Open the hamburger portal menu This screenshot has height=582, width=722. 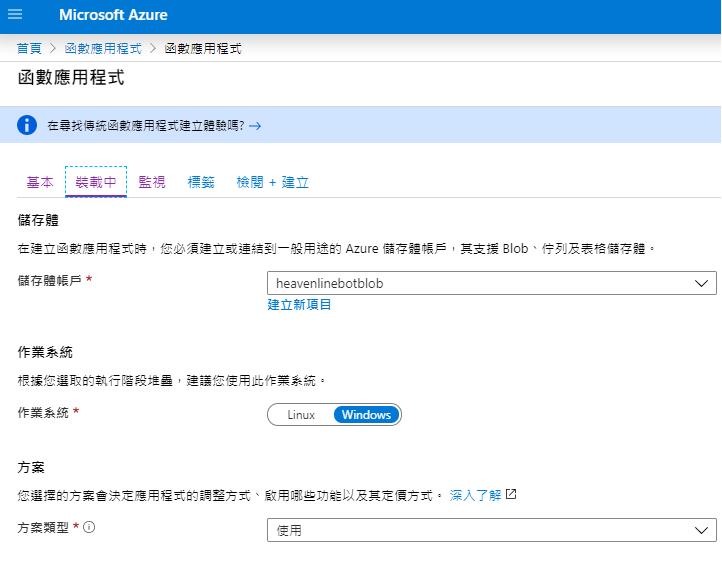tap(15, 14)
